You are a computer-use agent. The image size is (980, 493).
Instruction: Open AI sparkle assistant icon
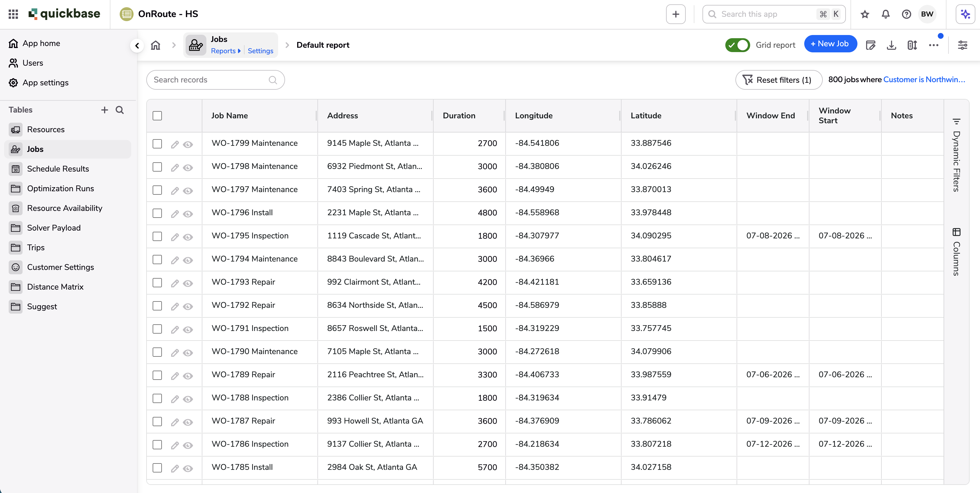pyautogui.click(x=966, y=14)
